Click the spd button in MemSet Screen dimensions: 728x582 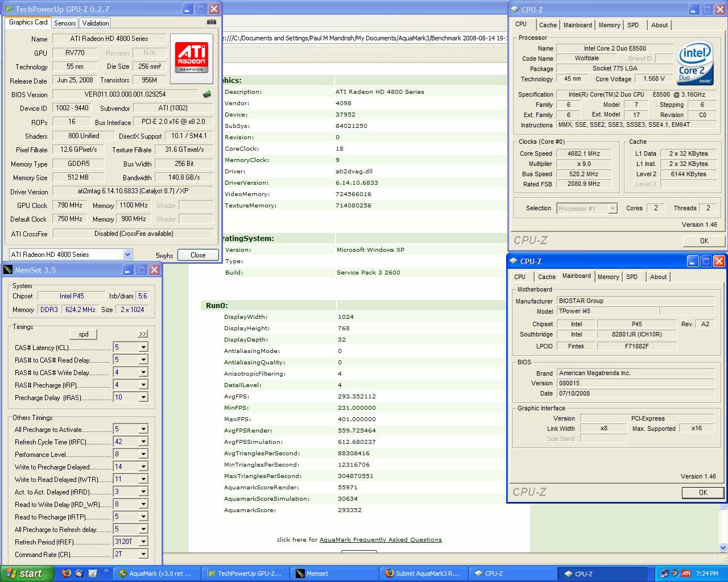[84, 334]
